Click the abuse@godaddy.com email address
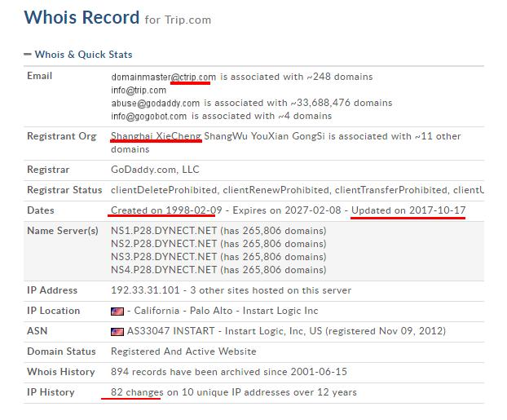The height and width of the screenshot is (420, 507). [156, 103]
